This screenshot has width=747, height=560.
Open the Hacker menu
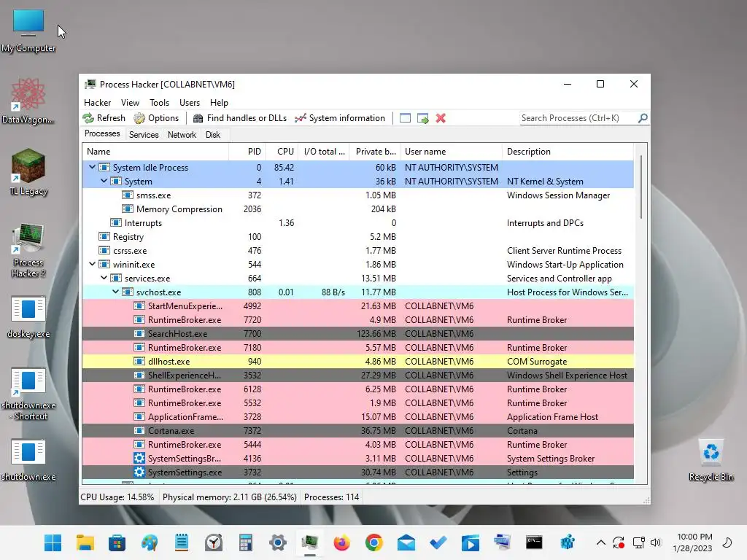97,103
